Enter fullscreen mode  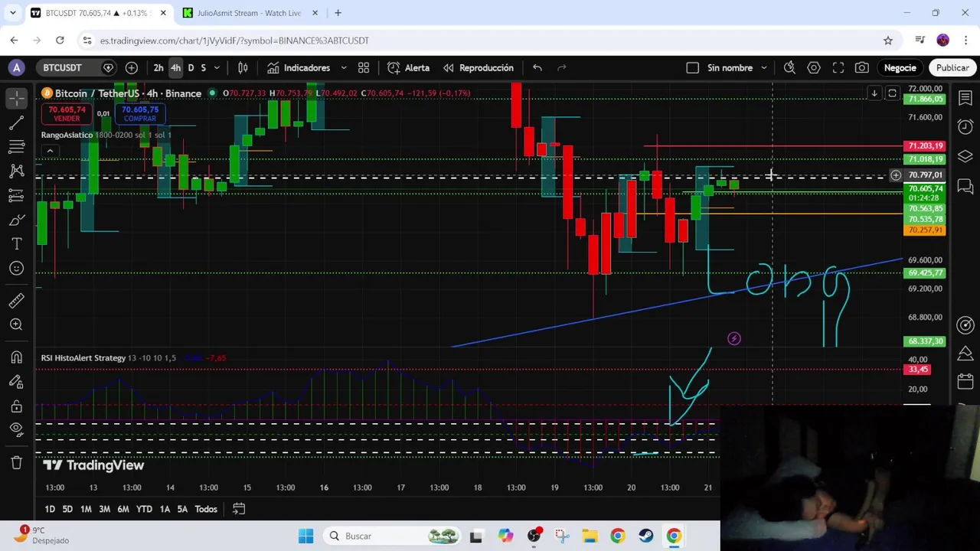838,68
